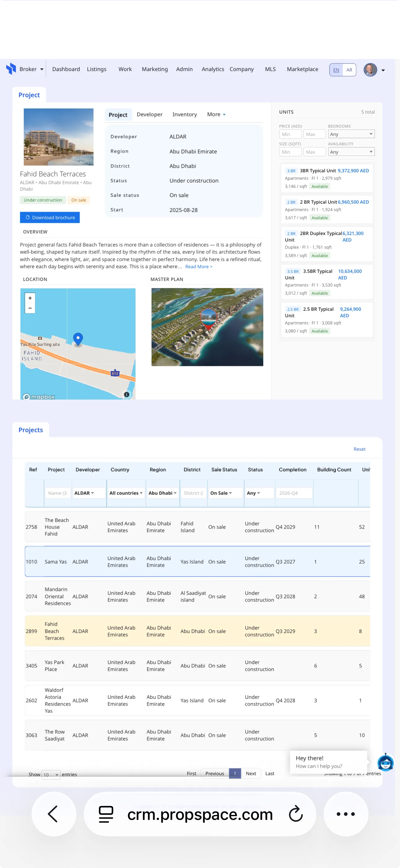The width and height of the screenshot is (400, 868).
Task: Select the Mandarin Oriental Residences row
Action: (x=197, y=596)
